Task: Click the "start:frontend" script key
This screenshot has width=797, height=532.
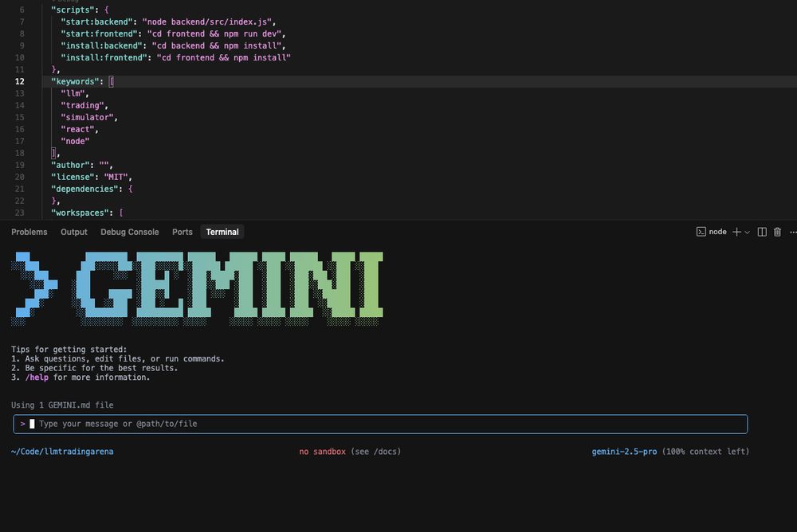Action: click(x=99, y=33)
